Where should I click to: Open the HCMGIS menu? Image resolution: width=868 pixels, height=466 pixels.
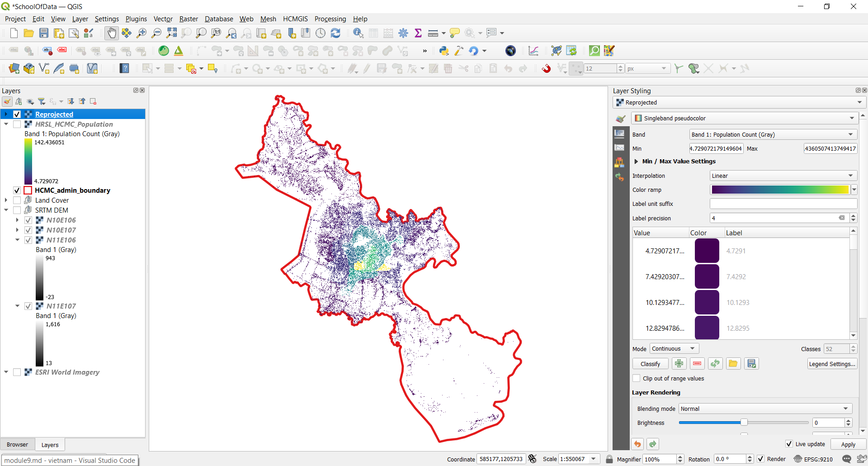pyautogui.click(x=295, y=19)
